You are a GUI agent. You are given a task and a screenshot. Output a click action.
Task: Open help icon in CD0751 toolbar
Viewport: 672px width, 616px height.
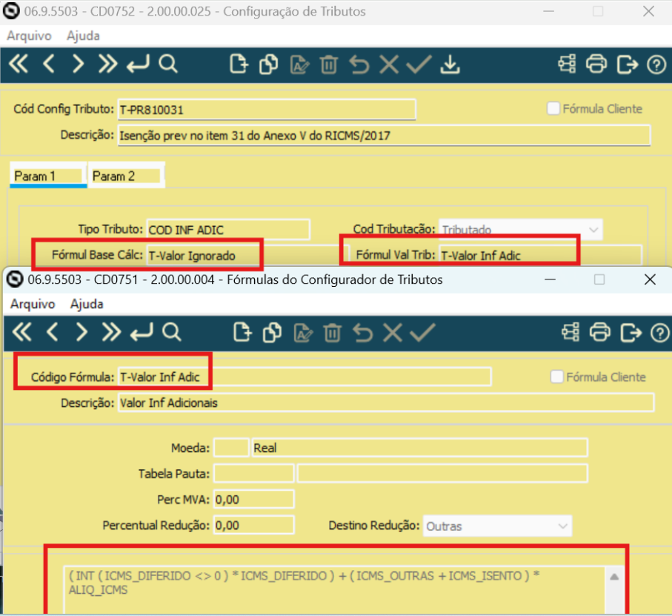pos(660,333)
